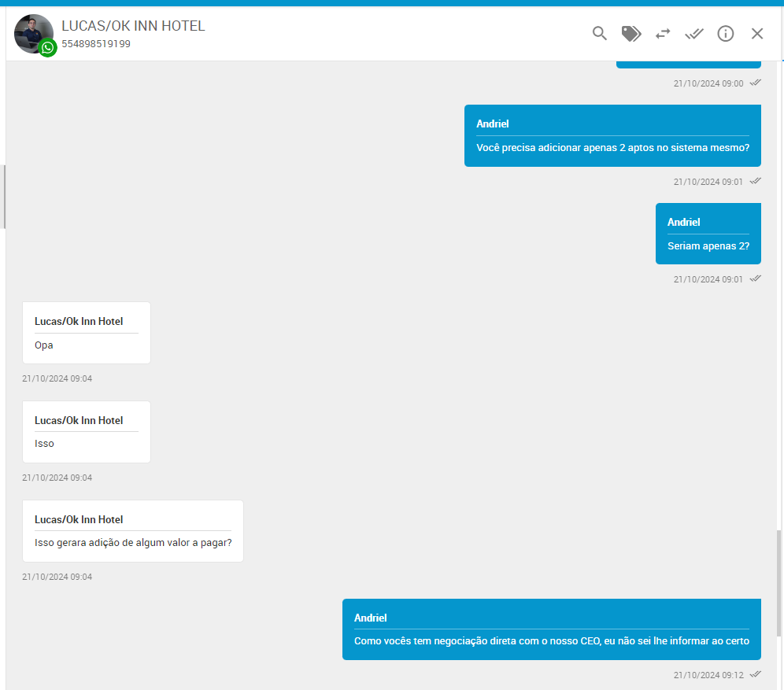
Task: Close the chat with the X icon
Action: coord(757,33)
